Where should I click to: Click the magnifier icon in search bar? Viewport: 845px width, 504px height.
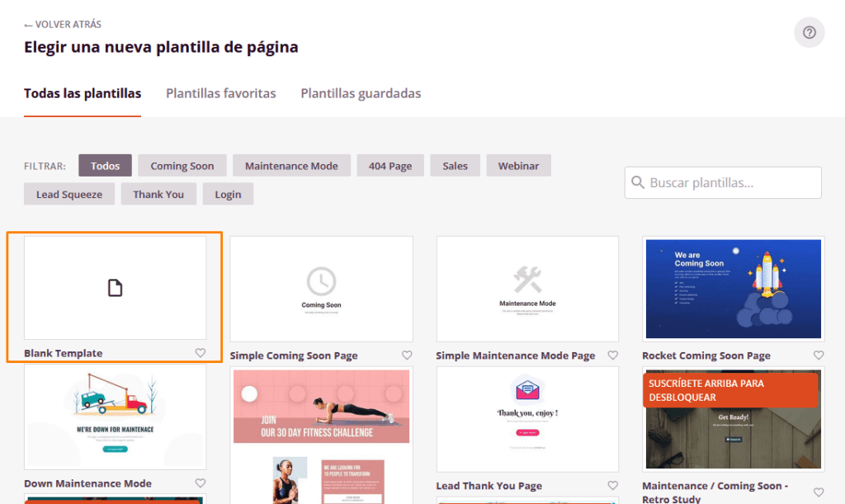click(x=639, y=182)
